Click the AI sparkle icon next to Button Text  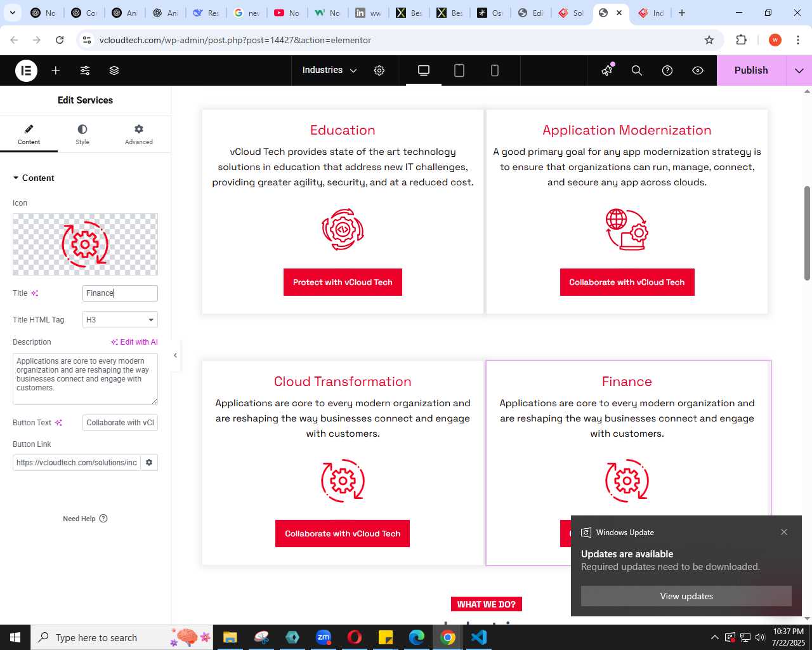58,423
